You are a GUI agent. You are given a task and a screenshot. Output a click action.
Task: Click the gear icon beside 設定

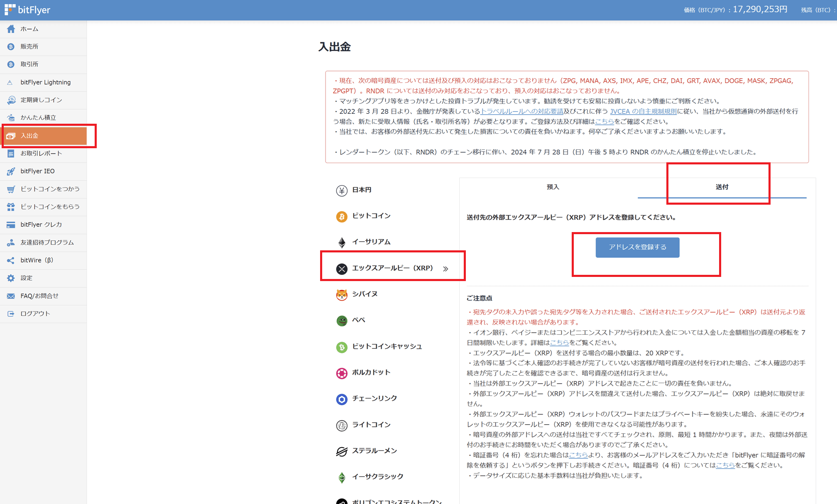(11, 278)
